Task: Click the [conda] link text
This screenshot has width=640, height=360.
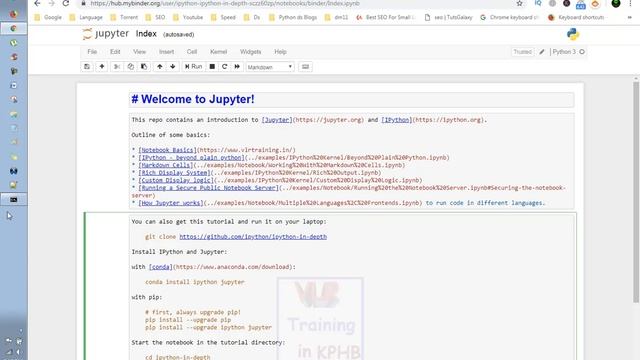Action: pos(161,267)
